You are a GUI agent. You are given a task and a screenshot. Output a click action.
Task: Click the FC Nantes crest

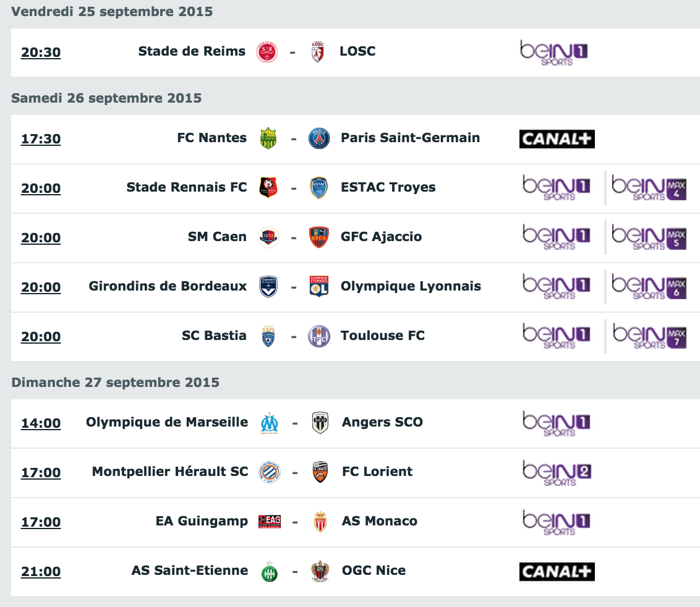268,138
